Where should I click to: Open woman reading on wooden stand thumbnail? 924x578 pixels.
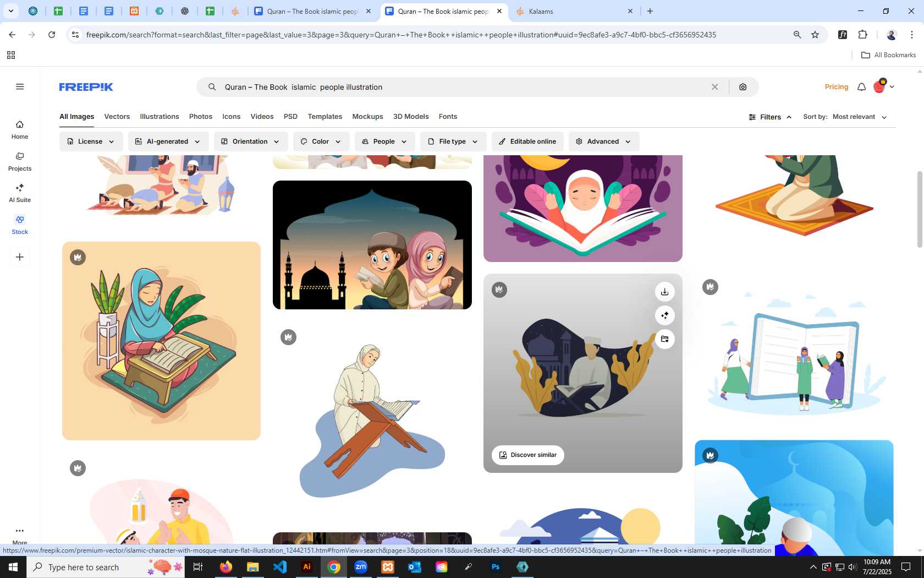coord(372,421)
